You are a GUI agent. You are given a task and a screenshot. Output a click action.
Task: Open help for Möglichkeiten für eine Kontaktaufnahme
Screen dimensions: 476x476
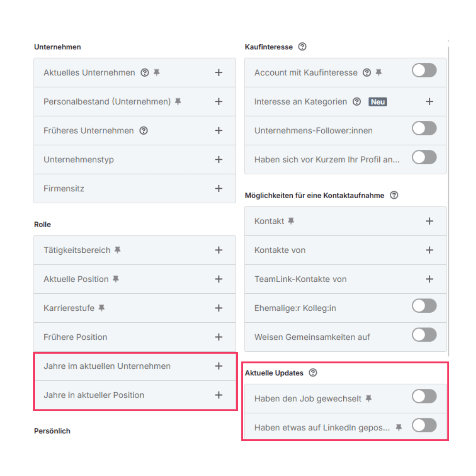(394, 195)
